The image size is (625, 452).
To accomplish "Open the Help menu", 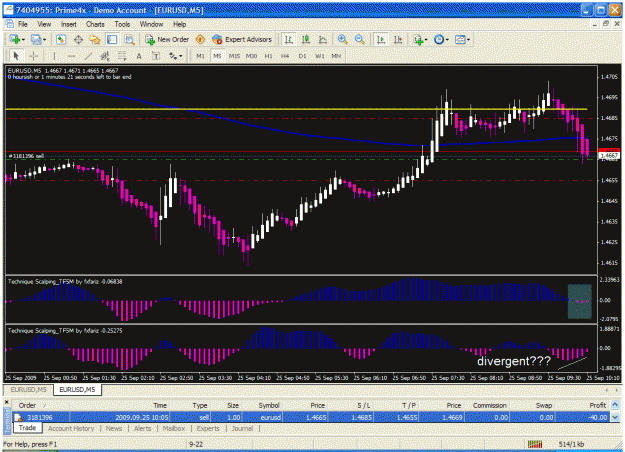I will (x=179, y=24).
